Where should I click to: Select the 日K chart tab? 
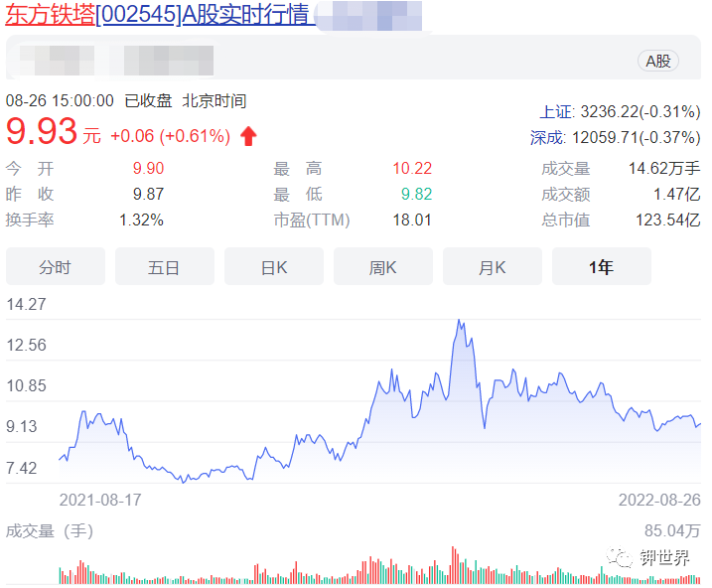[x=274, y=266]
